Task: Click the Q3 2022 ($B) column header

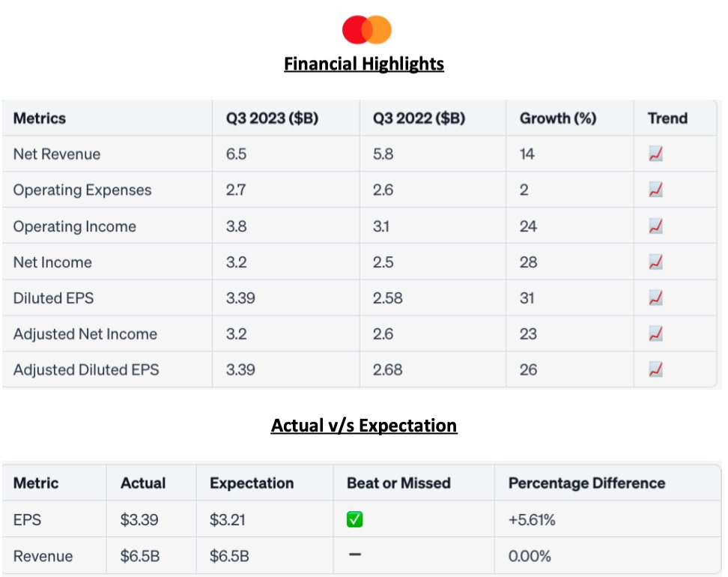Action: 419,118
